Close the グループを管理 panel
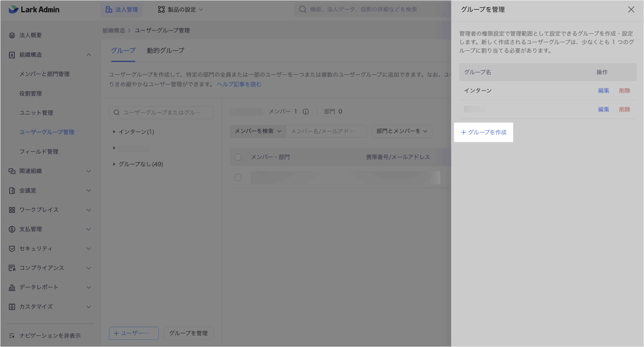 pyautogui.click(x=631, y=9)
